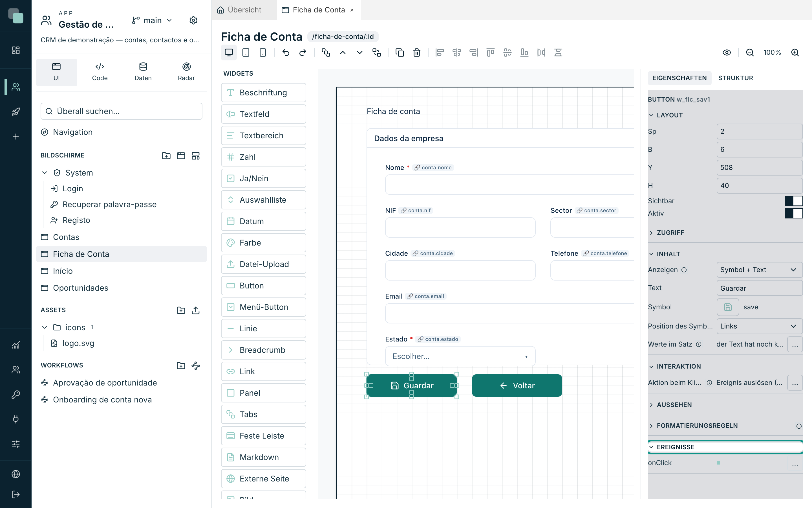The image size is (812, 508).
Task: Open Estado Escolher dropdown on canvas
Action: pyautogui.click(x=460, y=356)
